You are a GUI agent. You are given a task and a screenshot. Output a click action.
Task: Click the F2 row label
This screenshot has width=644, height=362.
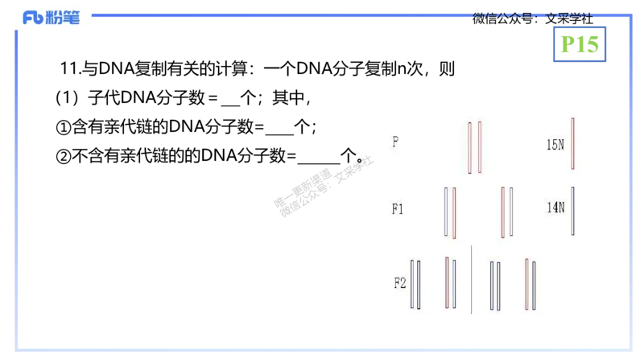[399, 283]
